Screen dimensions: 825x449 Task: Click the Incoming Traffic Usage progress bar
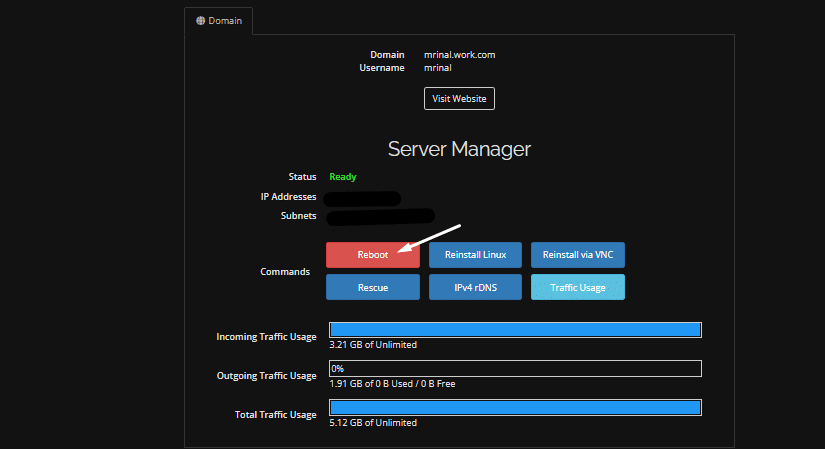point(515,330)
